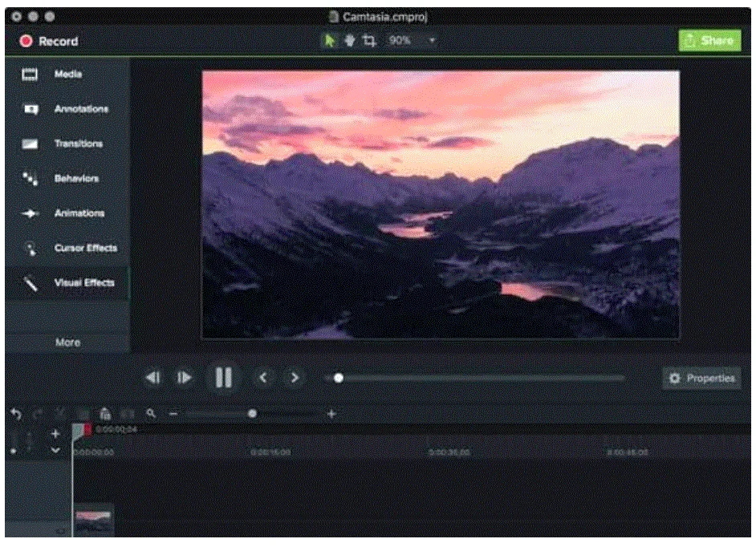
Task: Click the Camtasia.cmproj window title
Action: pos(384,17)
